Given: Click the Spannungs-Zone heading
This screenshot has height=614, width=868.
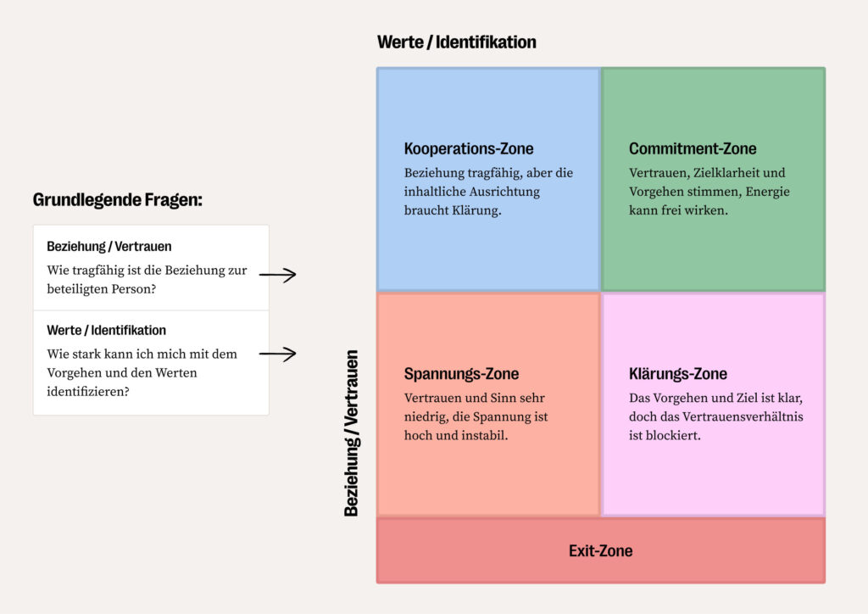Looking at the screenshot, I should click(x=461, y=374).
